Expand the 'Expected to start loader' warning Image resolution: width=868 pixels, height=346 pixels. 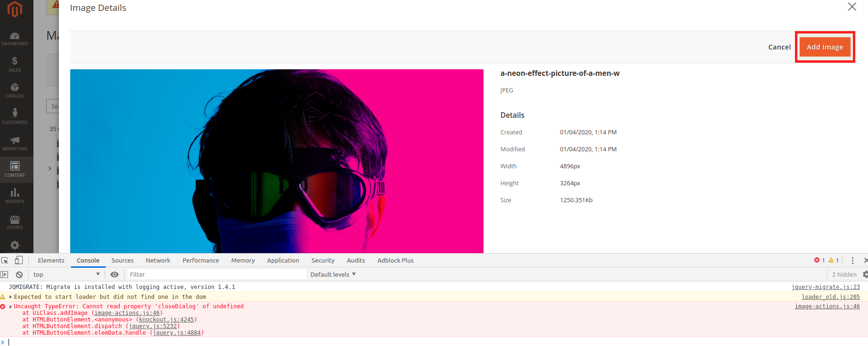11,297
